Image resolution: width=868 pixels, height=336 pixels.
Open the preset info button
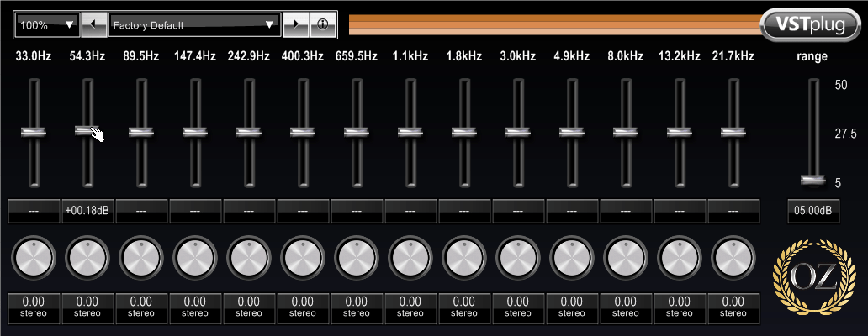point(322,25)
